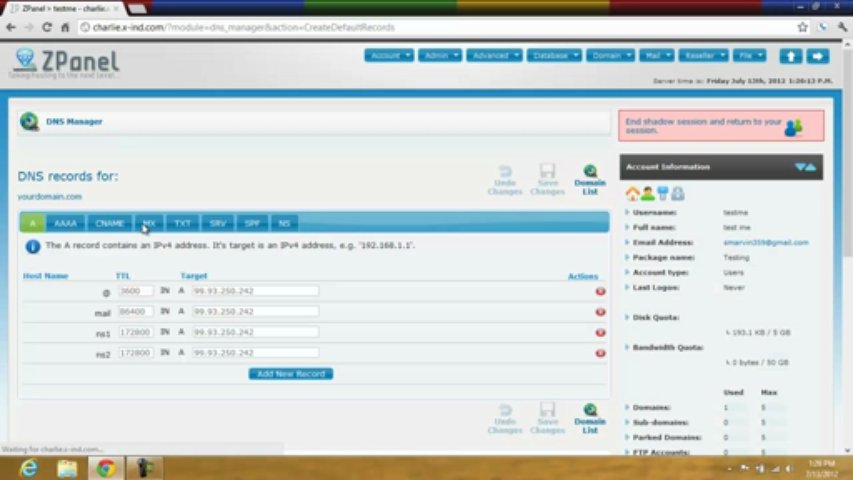The width and height of the screenshot is (853, 480).
Task: Open Internet Explorer from the taskbar
Action: 28,468
